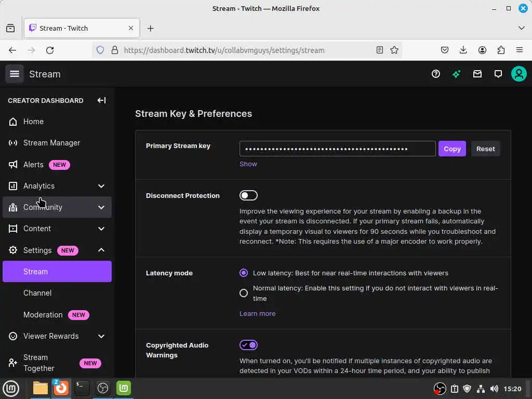Click the Content frame icon
Image resolution: width=532 pixels, height=399 pixels.
coord(13,229)
